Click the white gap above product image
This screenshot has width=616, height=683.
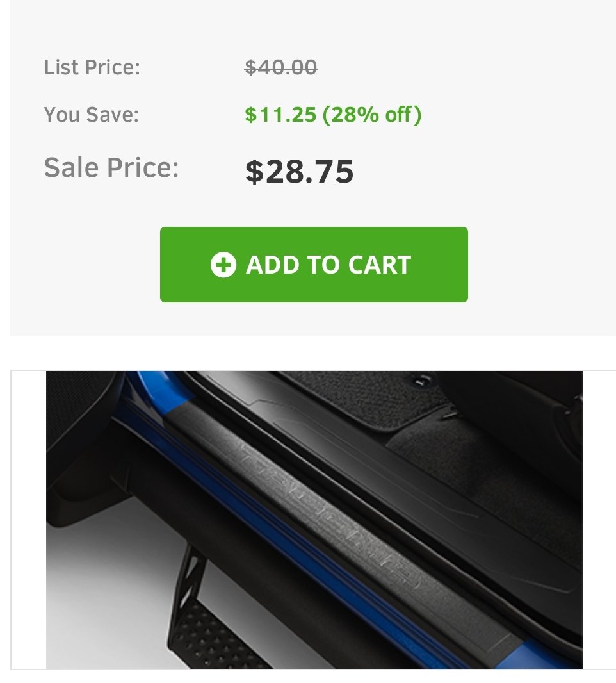(313, 353)
